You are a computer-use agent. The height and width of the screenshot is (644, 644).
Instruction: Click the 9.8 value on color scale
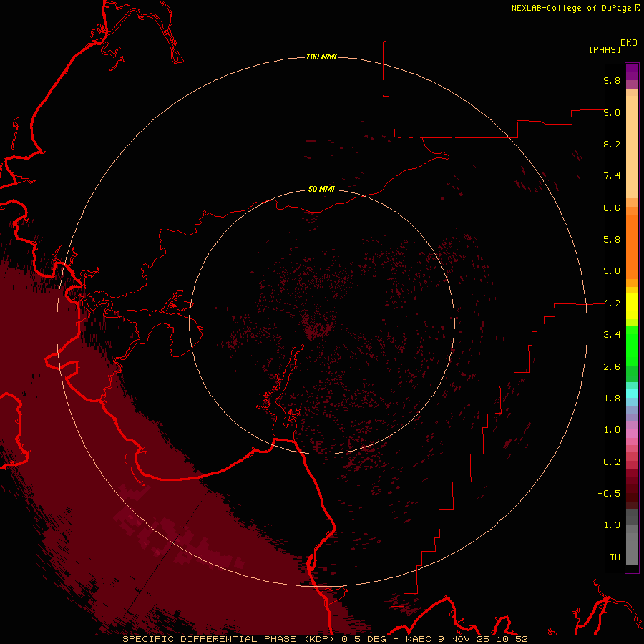[612, 80]
